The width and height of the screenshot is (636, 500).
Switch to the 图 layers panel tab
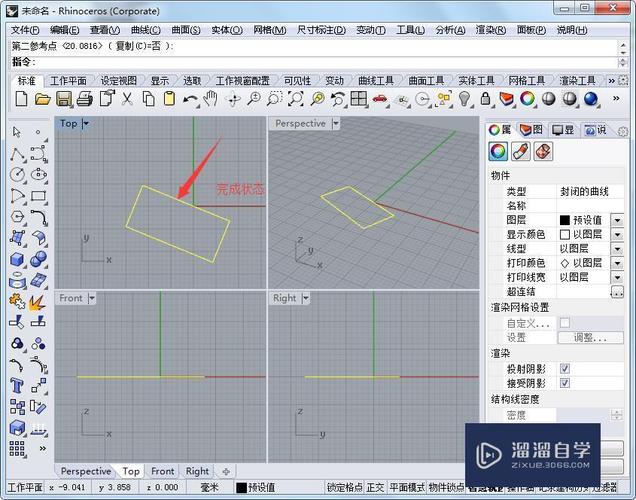coord(531,130)
